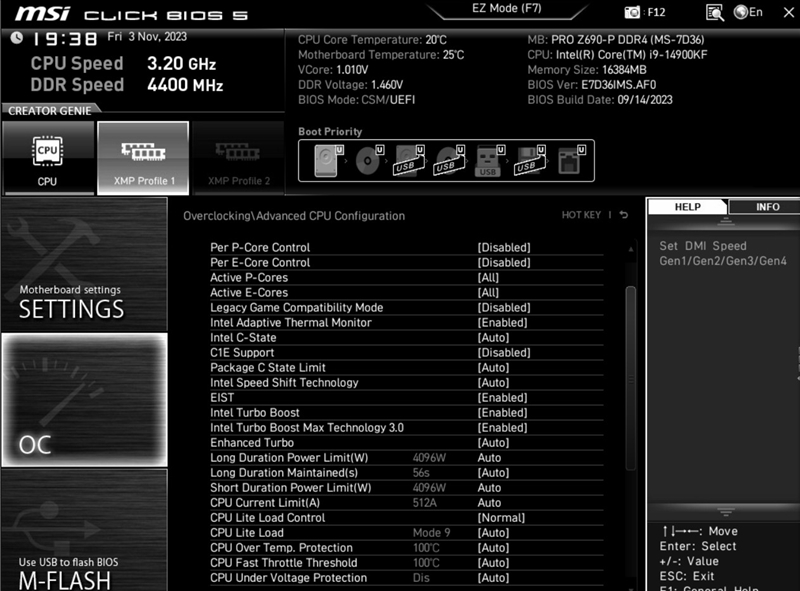800x591 pixels.
Task: Open Active E-Cores [All] dropdown
Action: pyautogui.click(x=488, y=292)
